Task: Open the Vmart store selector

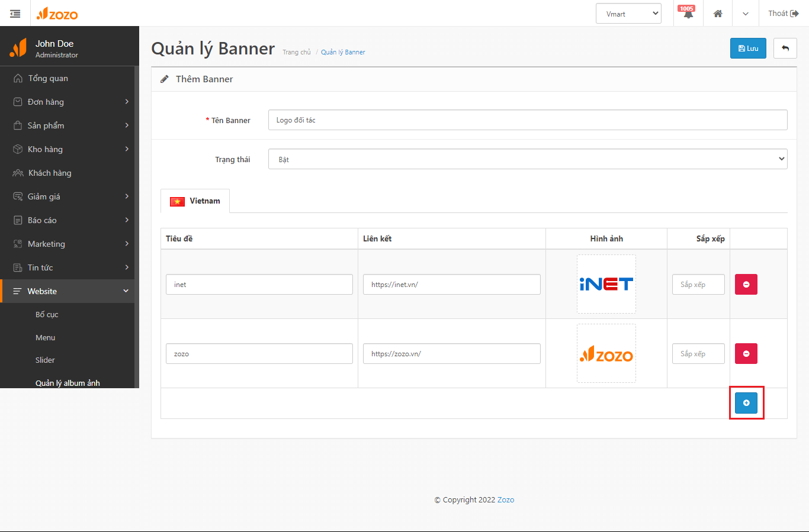Action: coord(628,14)
